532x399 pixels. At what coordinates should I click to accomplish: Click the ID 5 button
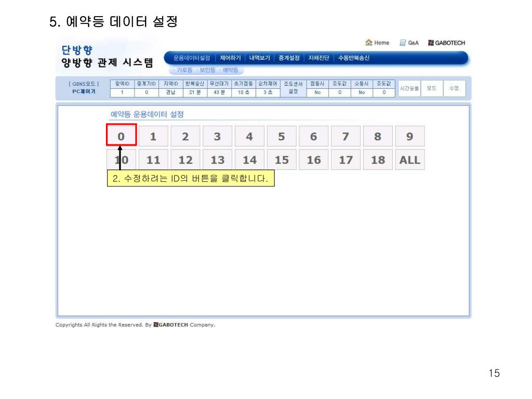(282, 136)
